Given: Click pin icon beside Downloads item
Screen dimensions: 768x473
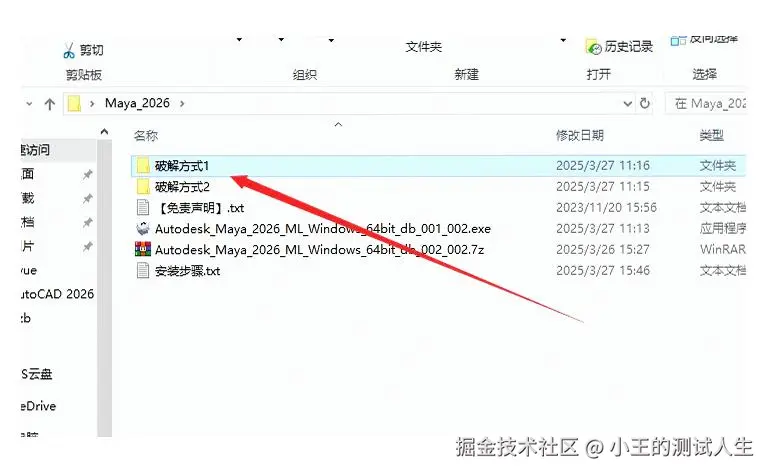Looking at the screenshot, I should point(87,198).
